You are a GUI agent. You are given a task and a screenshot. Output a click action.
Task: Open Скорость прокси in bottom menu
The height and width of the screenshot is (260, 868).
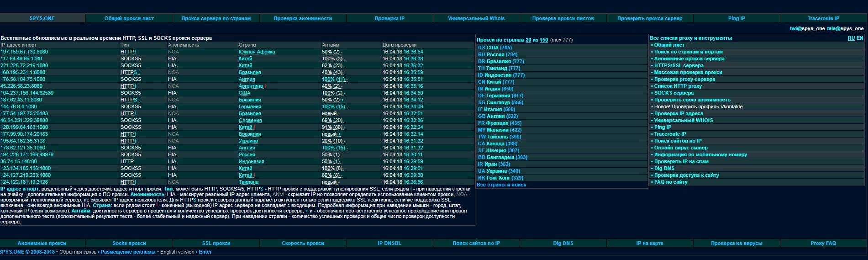click(x=303, y=244)
